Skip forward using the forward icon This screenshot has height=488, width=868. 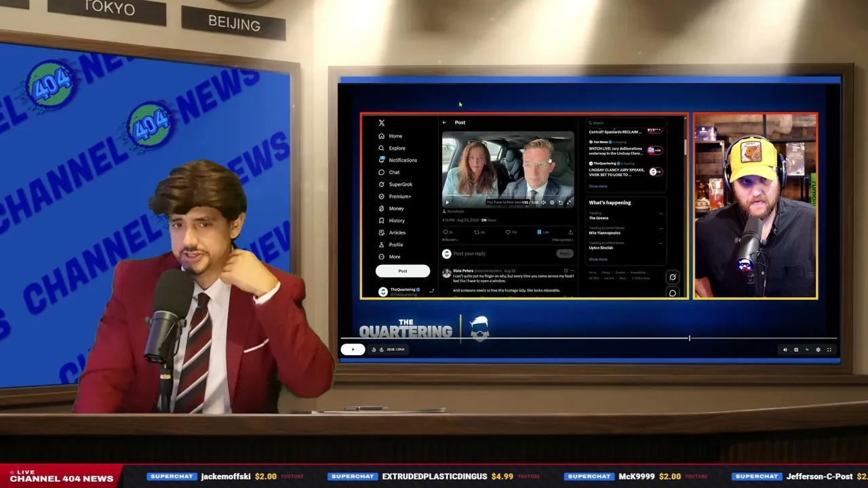point(381,350)
